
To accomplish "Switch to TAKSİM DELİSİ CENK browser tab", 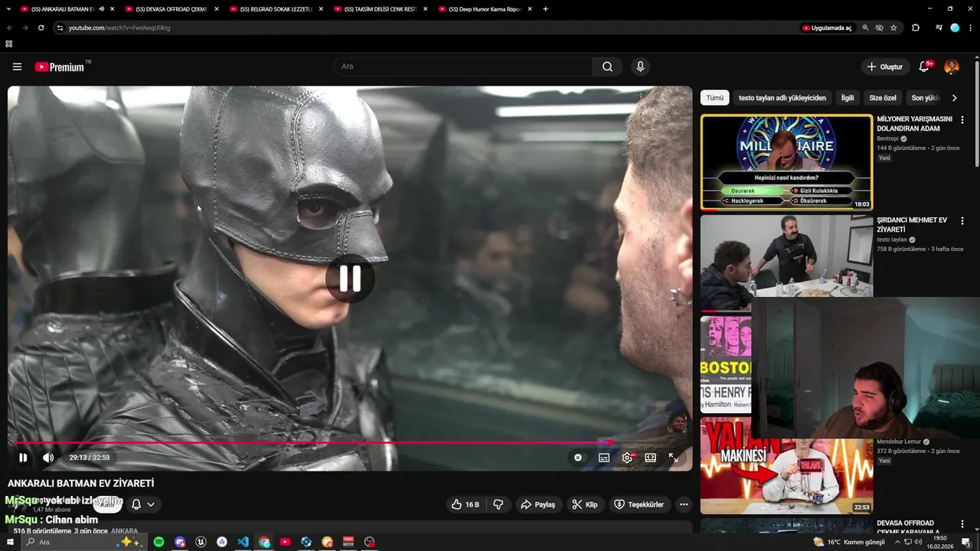I will [x=380, y=9].
